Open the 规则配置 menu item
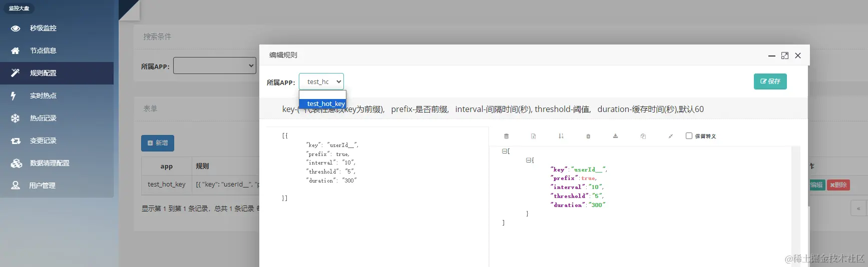The width and height of the screenshot is (868, 267). tap(57, 73)
